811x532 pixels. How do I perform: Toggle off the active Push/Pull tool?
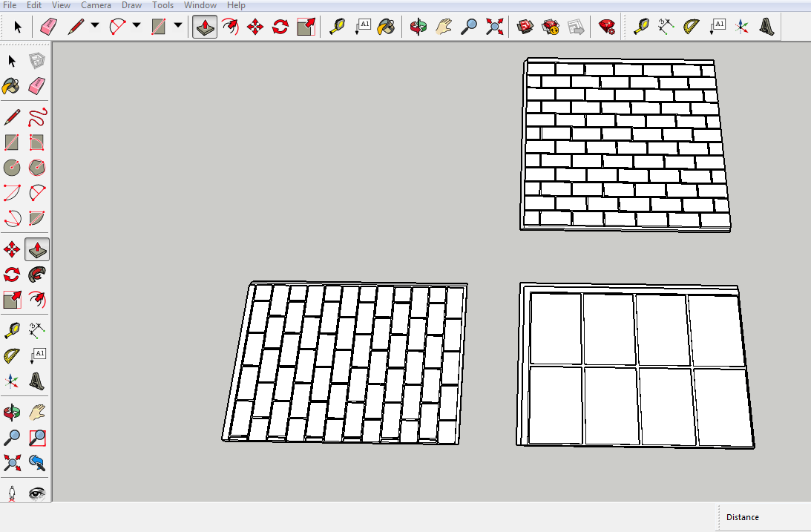pos(203,27)
